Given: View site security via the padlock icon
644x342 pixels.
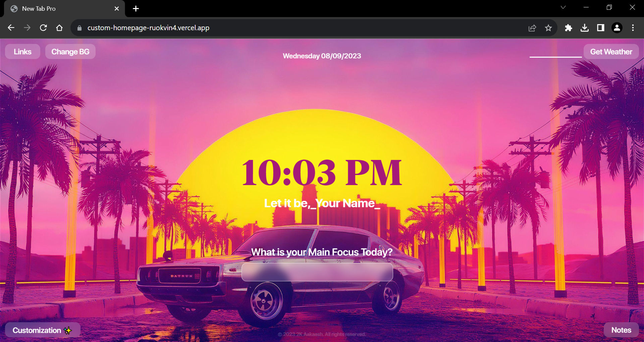Looking at the screenshot, I should pyautogui.click(x=79, y=28).
